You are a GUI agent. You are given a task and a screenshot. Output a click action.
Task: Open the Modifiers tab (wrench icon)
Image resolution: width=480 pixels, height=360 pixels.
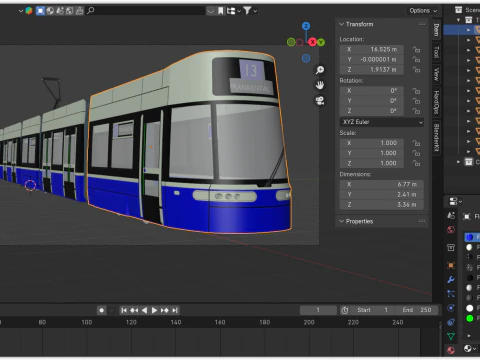pyautogui.click(x=451, y=279)
